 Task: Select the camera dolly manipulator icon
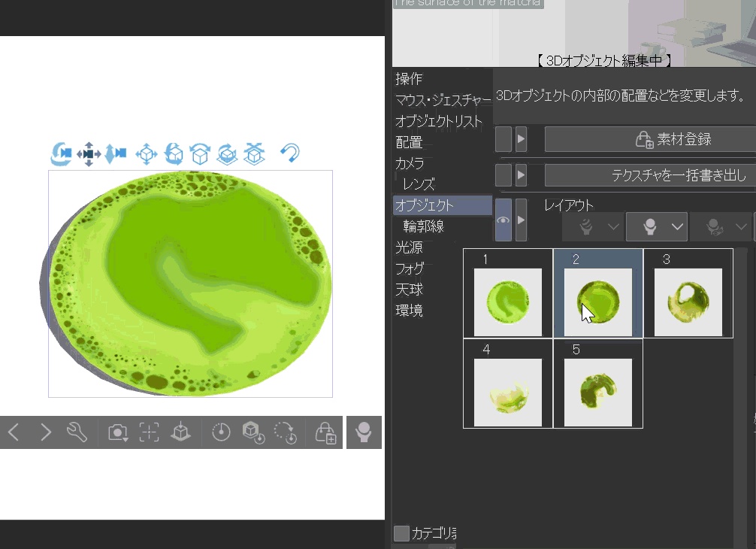(x=115, y=154)
